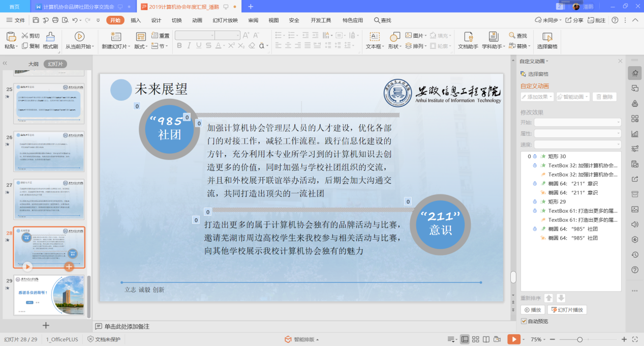Toggle bold formatting
The image size is (644, 346).
click(179, 45)
